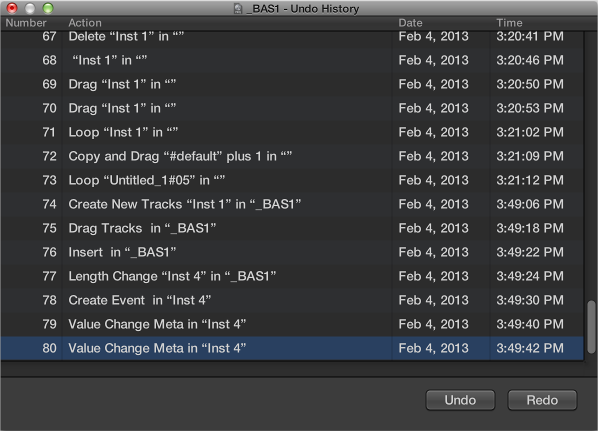Click the Undo button
This screenshot has height=432, width=598.
460,400
